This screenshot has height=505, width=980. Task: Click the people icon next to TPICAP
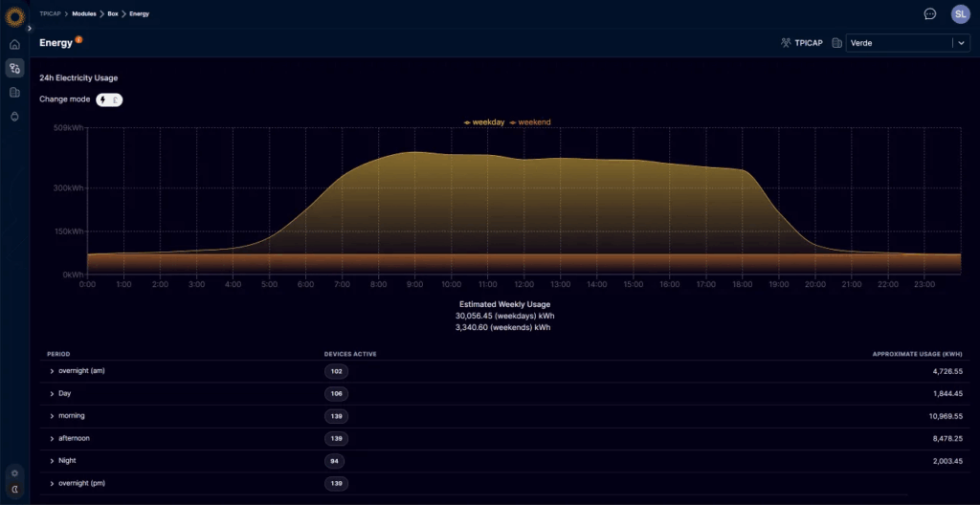786,43
